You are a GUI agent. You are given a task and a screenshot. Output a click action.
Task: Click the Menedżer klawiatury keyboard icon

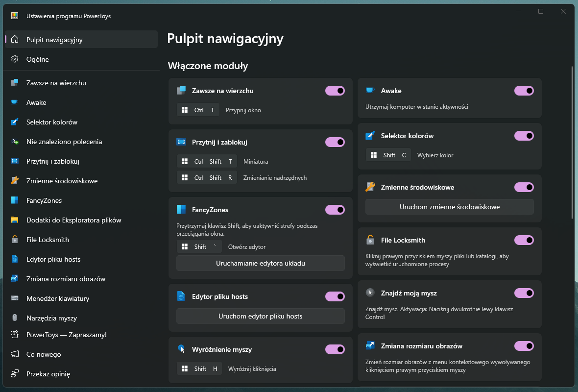16,298
